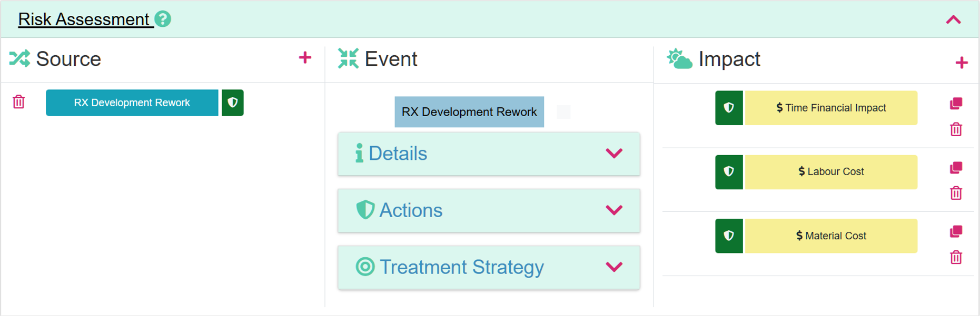Expand the Actions section
This screenshot has height=316, width=980.
click(x=614, y=210)
